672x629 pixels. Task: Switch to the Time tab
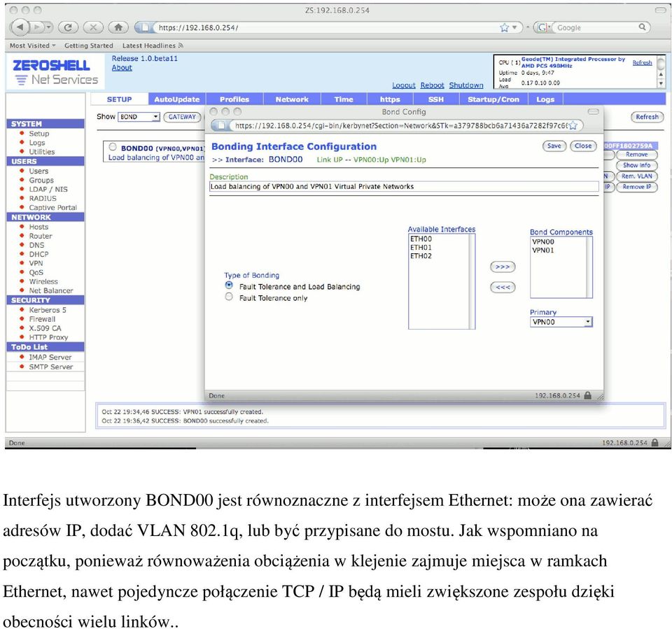point(344,99)
